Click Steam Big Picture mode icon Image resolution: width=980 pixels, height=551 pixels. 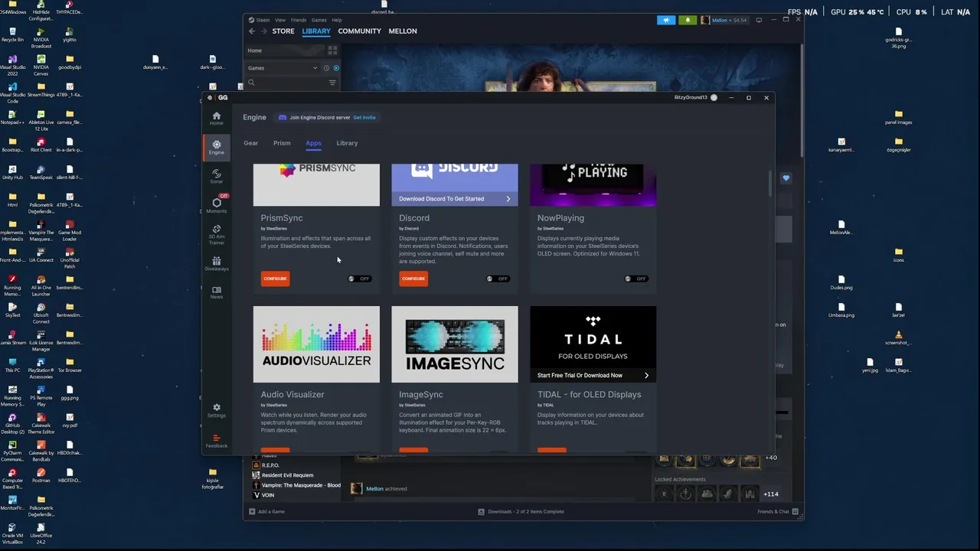(x=759, y=20)
